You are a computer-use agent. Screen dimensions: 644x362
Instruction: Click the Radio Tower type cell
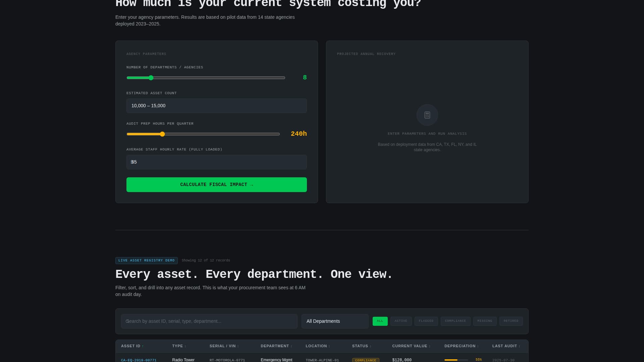click(x=183, y=360)
